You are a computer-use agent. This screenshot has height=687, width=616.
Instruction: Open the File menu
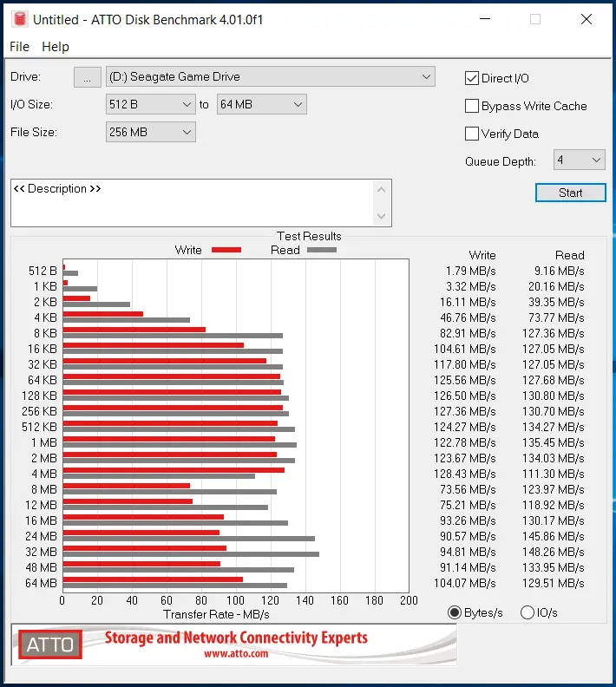click(19, 47)
